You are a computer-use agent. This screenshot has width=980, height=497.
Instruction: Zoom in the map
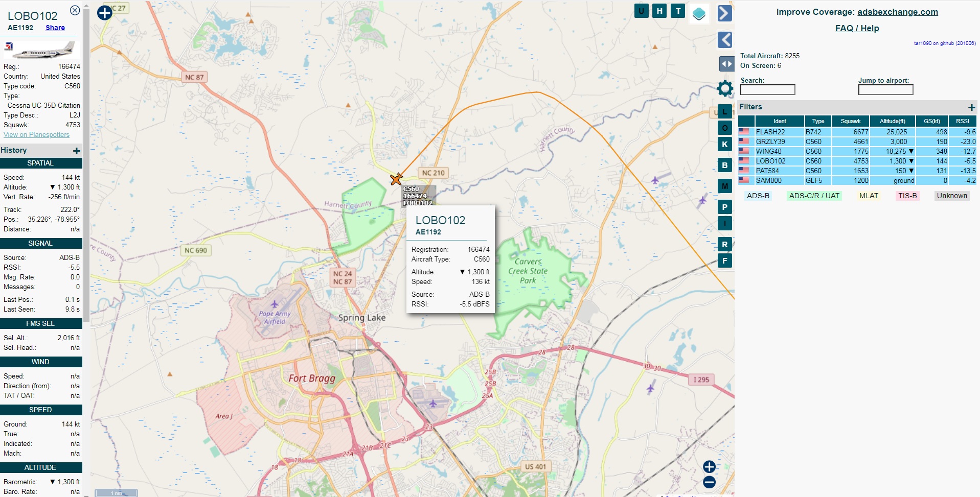click(x=709, y=467)
